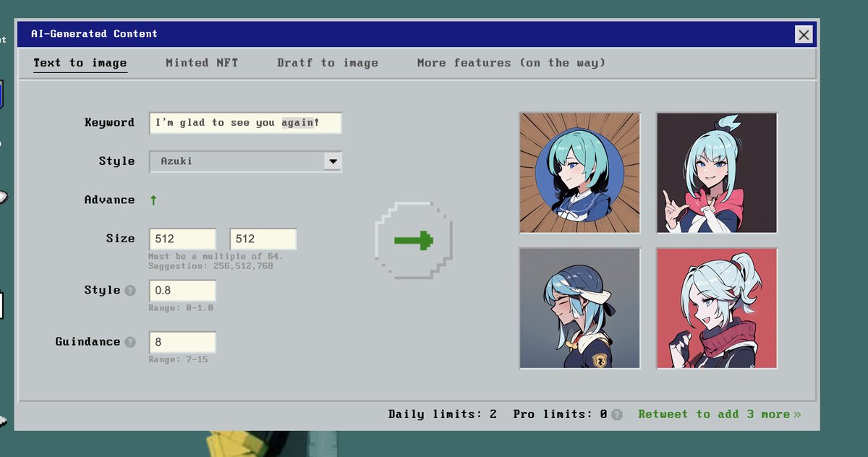Click the Range: 0-1.0 hint text
Viewport: 868px width, 457px height.
(x=181, y=308)
